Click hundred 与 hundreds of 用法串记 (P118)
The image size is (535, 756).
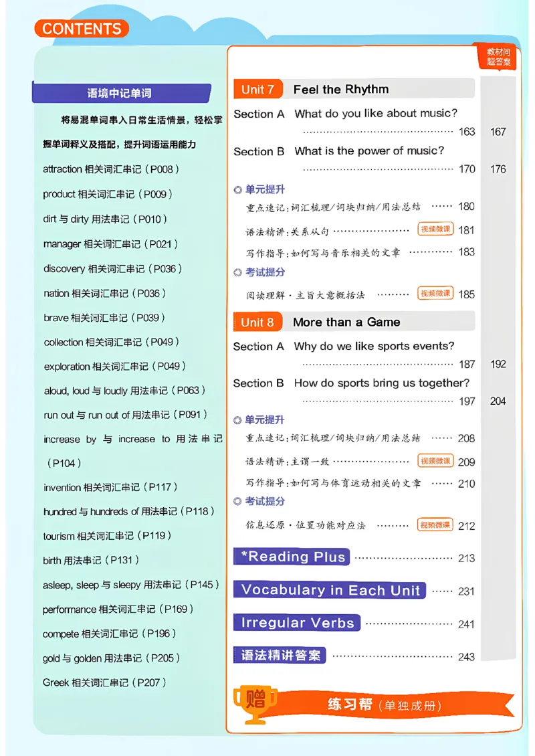[x=128, y=512]
